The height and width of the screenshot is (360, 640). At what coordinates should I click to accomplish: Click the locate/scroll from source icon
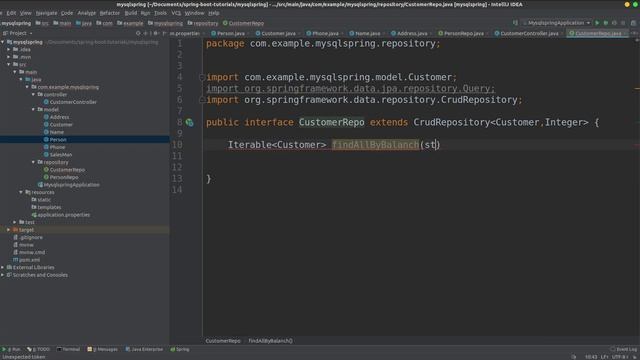pos(138,33)
